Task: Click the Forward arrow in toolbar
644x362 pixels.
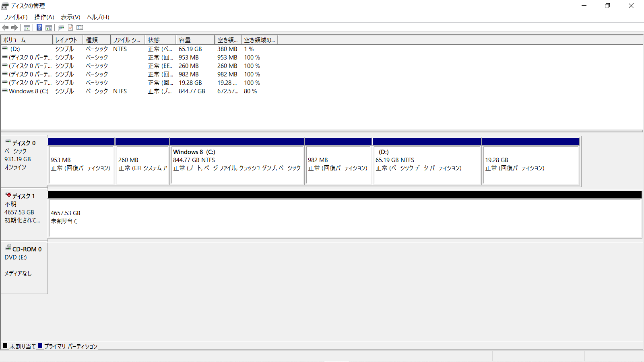Action: point(14,28)
